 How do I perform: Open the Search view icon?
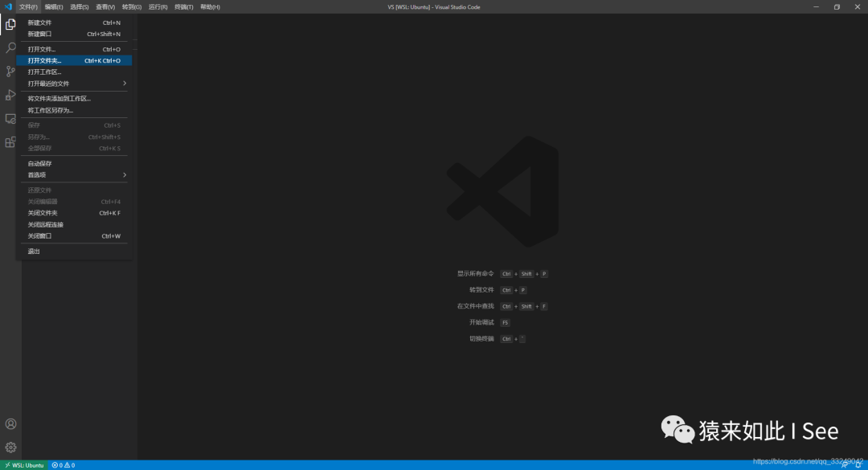tap(10, 47)
